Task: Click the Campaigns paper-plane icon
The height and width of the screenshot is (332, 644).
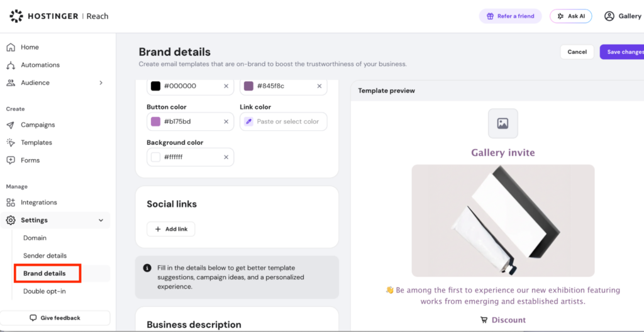Action: click(x=11, y=125)
